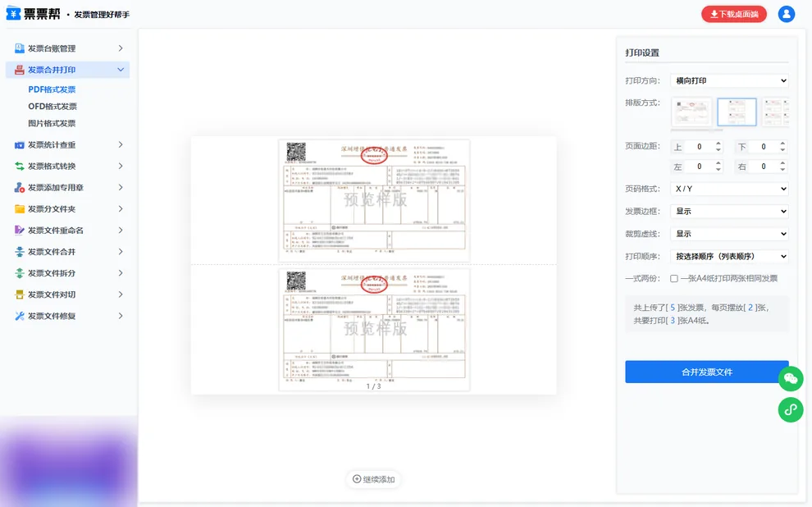Click the right margin 右 input field

(x=763, y=167)
